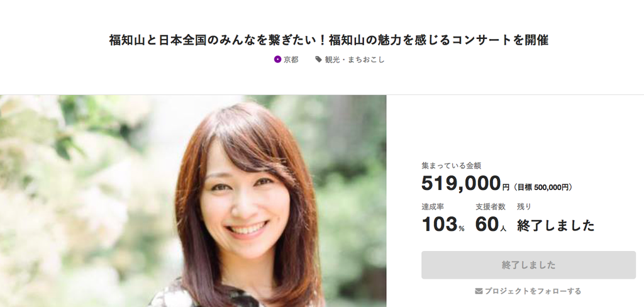Viewport: 644px width, 307px height.
Task: Open the main project photo of the woman
Action: [193, 201]
